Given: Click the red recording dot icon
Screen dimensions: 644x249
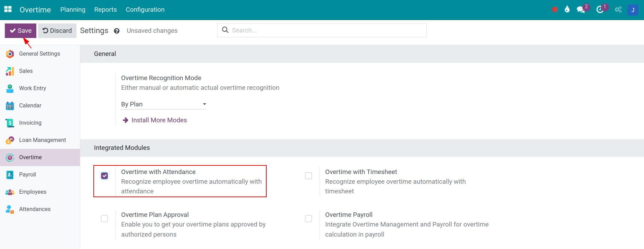Looking at the screenshot, I should click(x=555, y=10).
